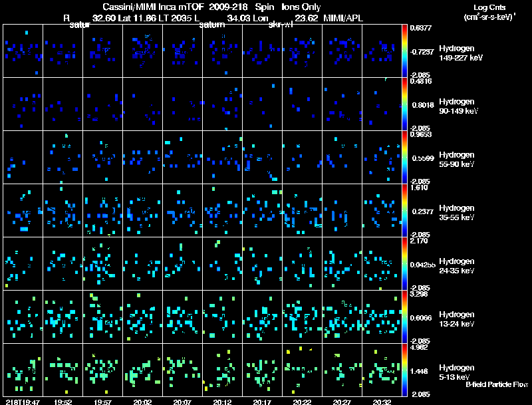Click the Hydrogen 5-13 keV color bar
Image resolution: width=532 pixels, height=405 pixels.
point(404,370)
